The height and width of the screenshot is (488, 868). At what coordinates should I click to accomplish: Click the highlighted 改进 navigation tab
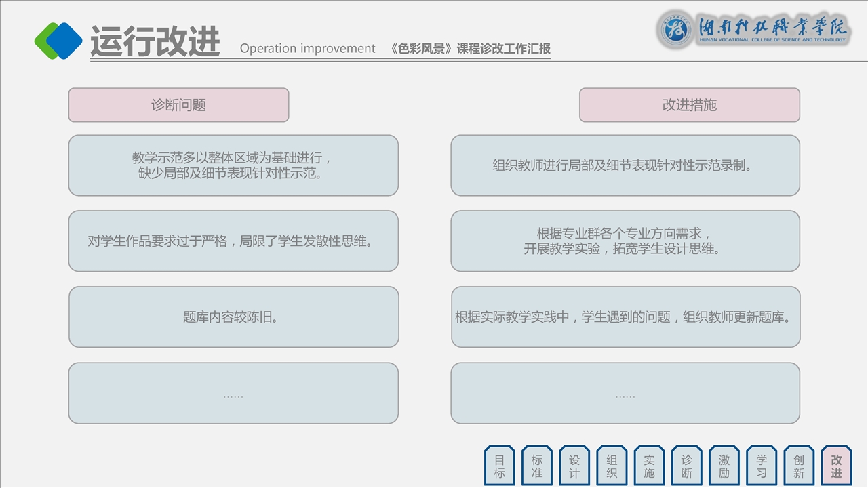point(836,466)
